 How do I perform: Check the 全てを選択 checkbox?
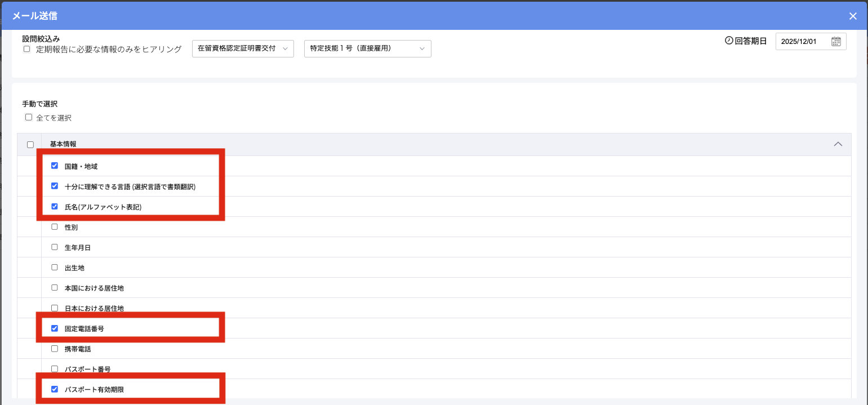point(29,118)
